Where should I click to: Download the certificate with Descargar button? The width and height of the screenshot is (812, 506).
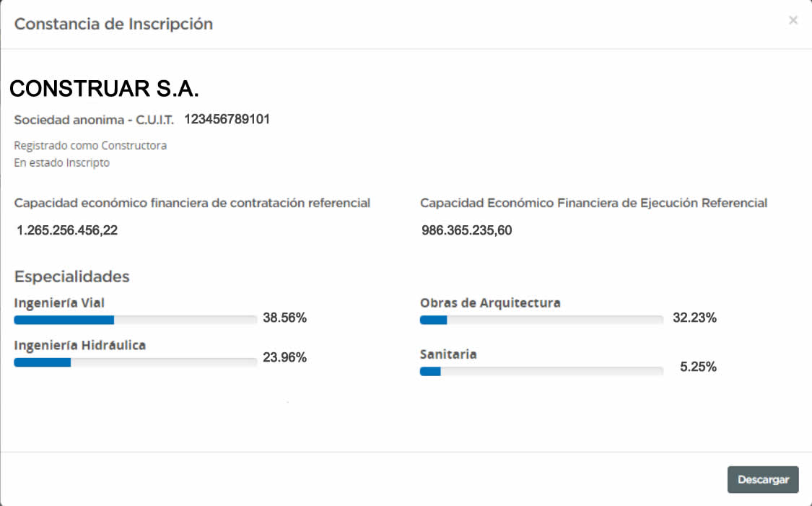pos(763,479)
